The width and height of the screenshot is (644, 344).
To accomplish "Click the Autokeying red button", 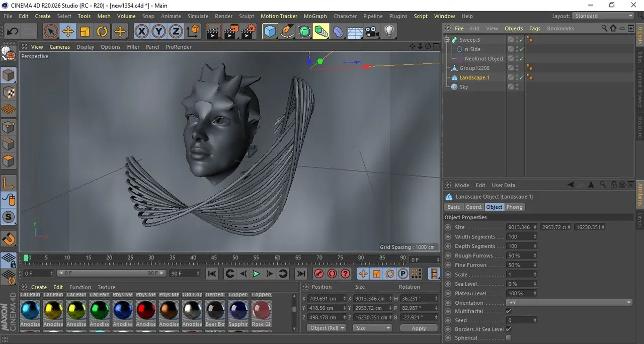I will (332, 274).
